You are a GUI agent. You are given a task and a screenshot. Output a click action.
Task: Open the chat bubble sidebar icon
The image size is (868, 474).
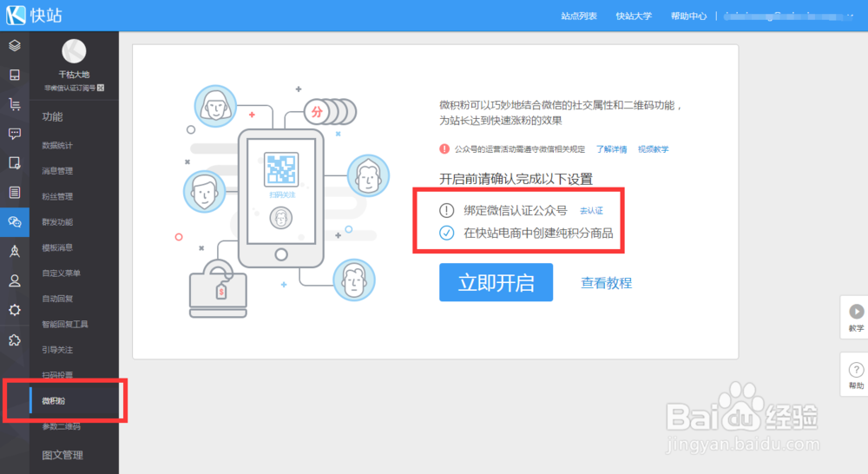click(x=15, y=134)
